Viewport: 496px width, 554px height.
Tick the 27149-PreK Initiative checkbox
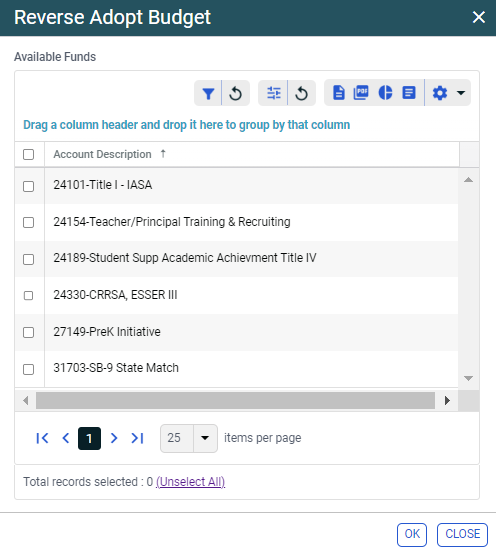[x=29, y=332]
